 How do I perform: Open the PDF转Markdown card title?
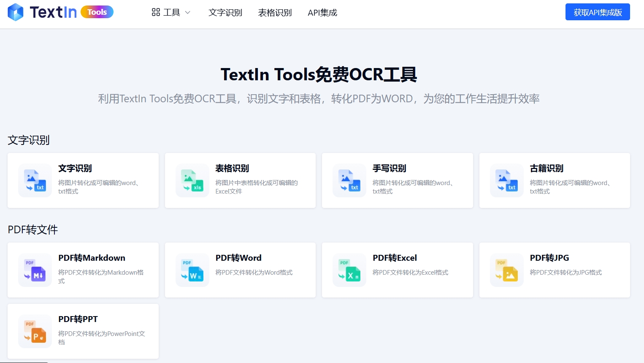pyautogui.click(x=92, y=258)
